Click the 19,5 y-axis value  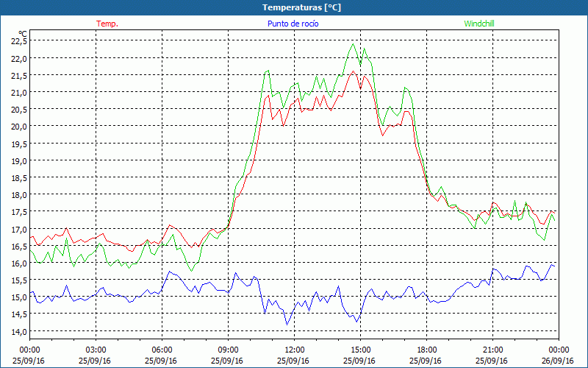coord(20,144)
